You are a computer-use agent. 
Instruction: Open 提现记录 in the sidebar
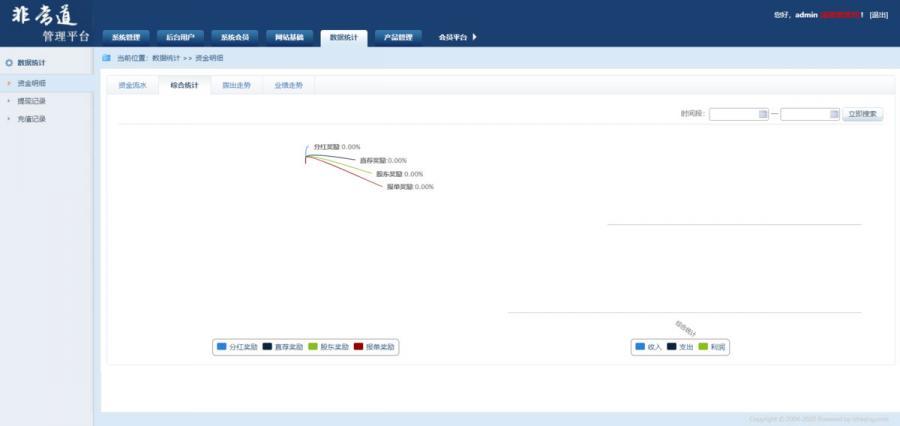pos(32,101)
